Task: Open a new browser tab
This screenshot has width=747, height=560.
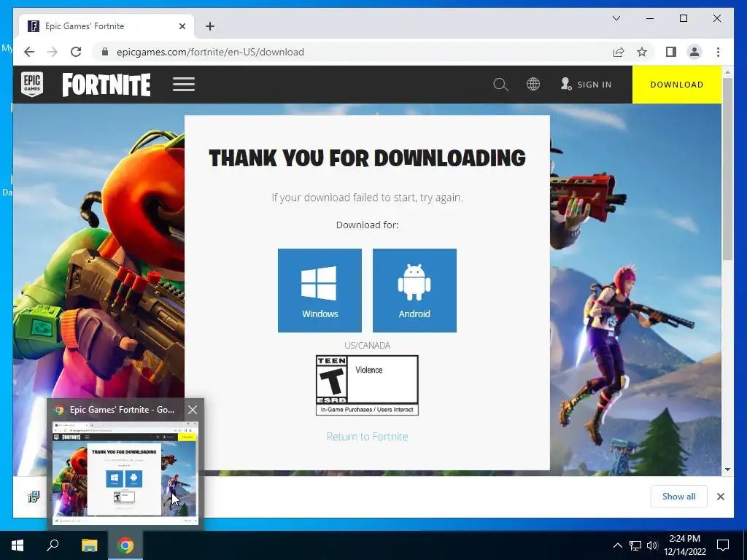Action: (x=210, y=26)
